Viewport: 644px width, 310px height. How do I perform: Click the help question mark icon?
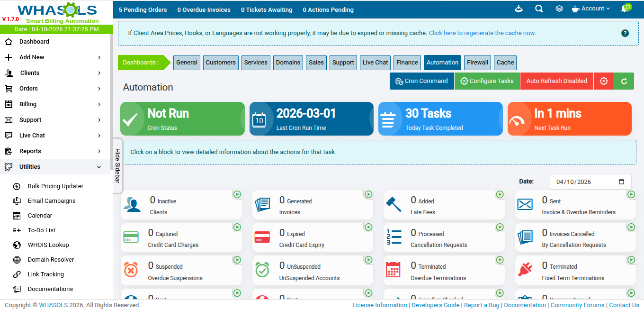(625, 33)
